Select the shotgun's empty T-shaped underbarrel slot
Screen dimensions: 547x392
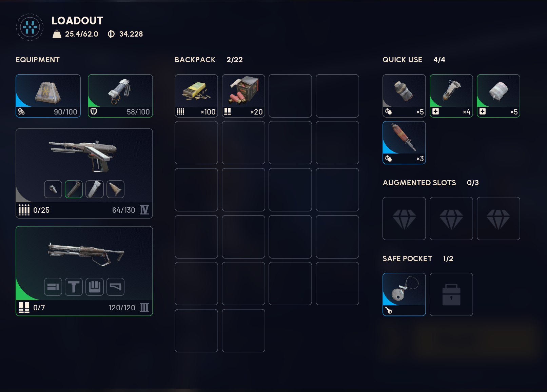(x=74, y=287)
